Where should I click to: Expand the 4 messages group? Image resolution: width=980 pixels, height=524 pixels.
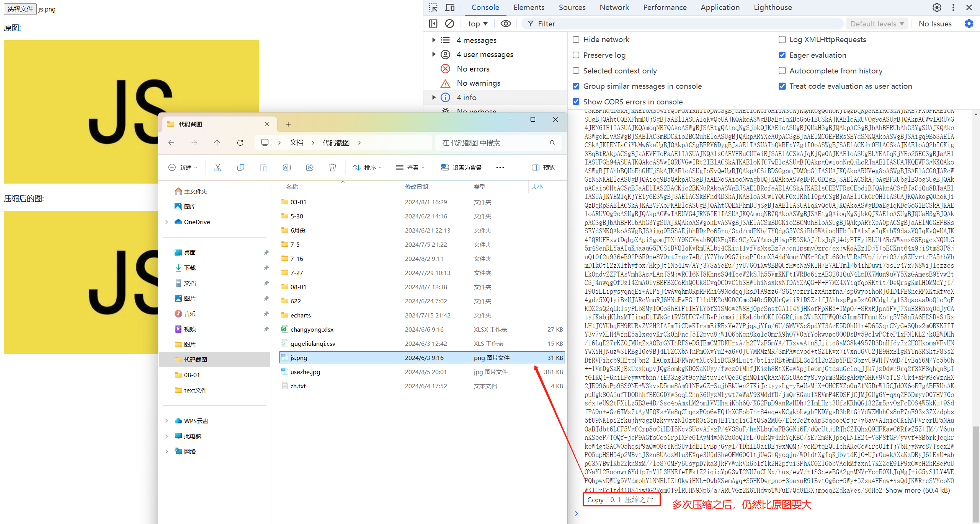434,40
